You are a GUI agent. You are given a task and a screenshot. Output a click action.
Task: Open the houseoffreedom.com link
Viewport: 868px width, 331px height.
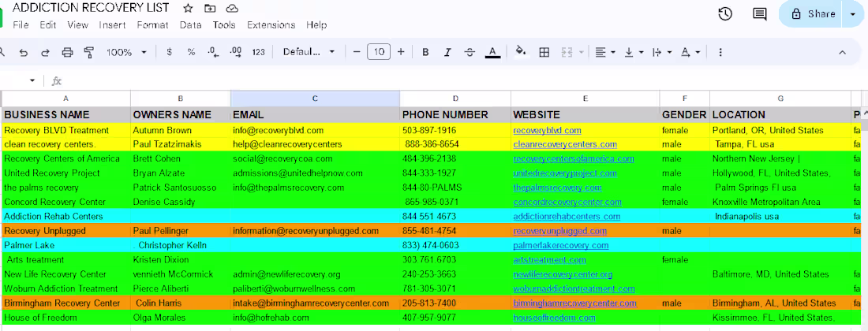(x=554, y=318)
